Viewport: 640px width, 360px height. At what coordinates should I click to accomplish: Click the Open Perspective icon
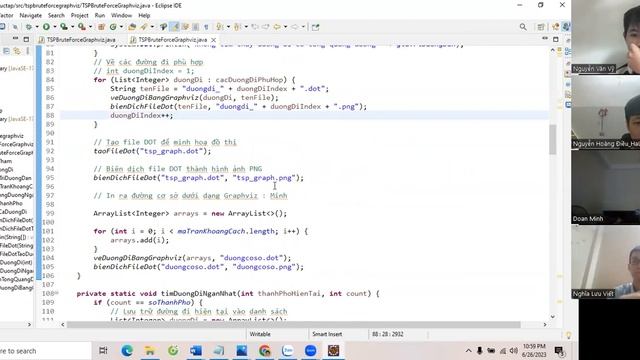click(x=540, y=27)
